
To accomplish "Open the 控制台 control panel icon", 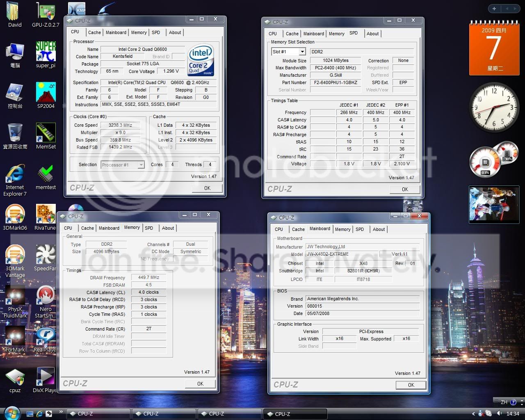I will [15, 96].
